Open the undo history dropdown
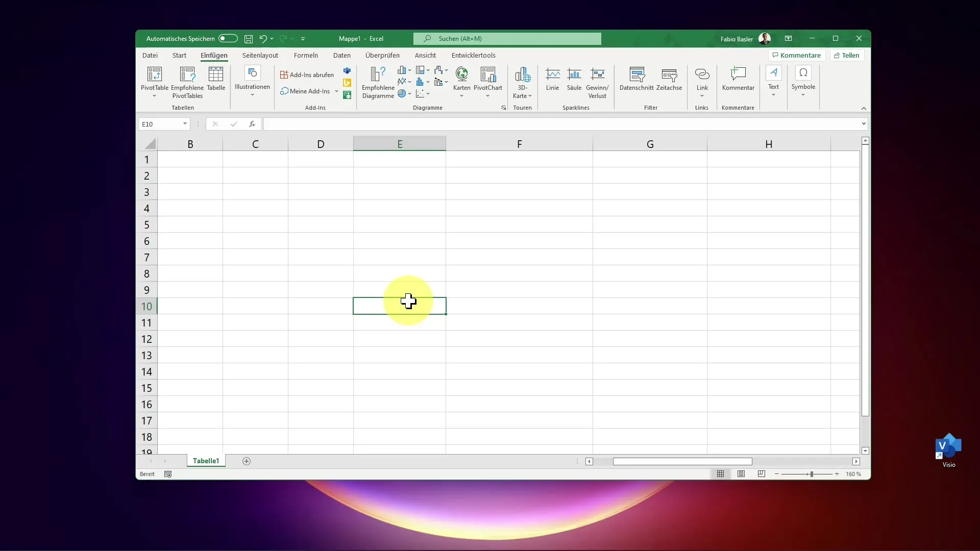The image size is (980, 551). (x=272, y=39)
